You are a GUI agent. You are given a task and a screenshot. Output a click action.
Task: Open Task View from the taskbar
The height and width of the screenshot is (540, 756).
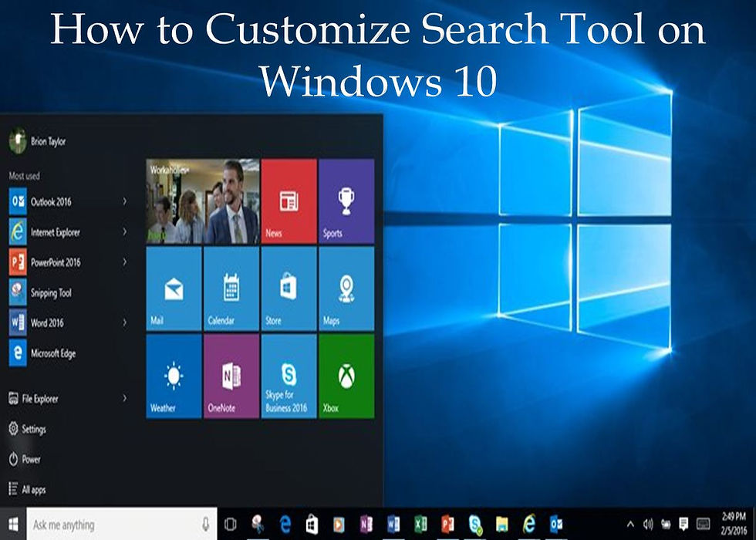(231, 524)
